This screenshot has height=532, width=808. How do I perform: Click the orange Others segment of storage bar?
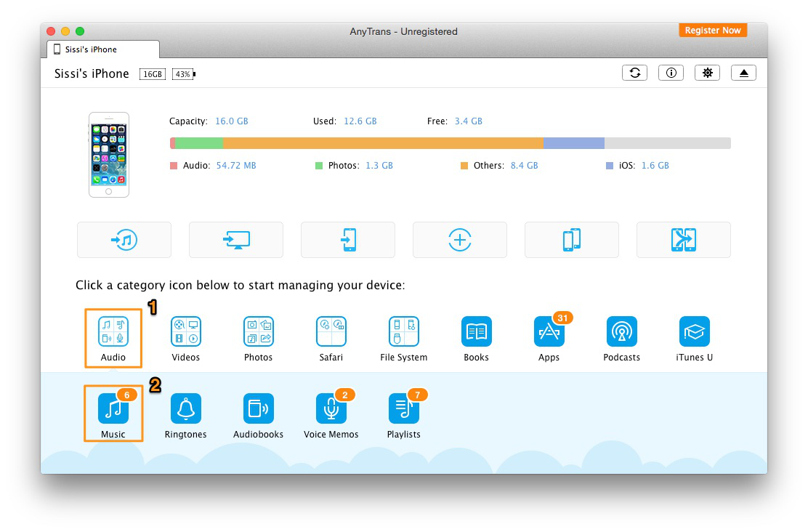click(x=384, y=142)
